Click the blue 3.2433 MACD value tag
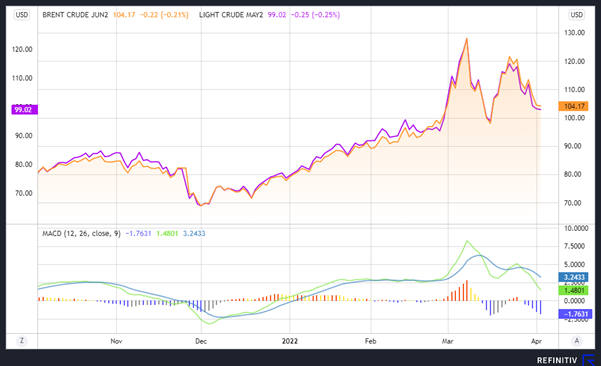The image size is (601, 366). point(573,277)
